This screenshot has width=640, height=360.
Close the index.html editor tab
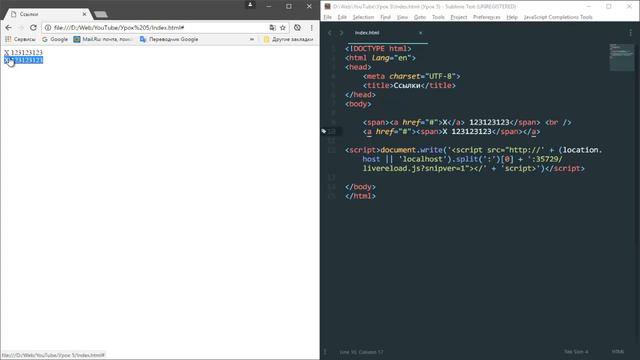(x=420, y=33)
